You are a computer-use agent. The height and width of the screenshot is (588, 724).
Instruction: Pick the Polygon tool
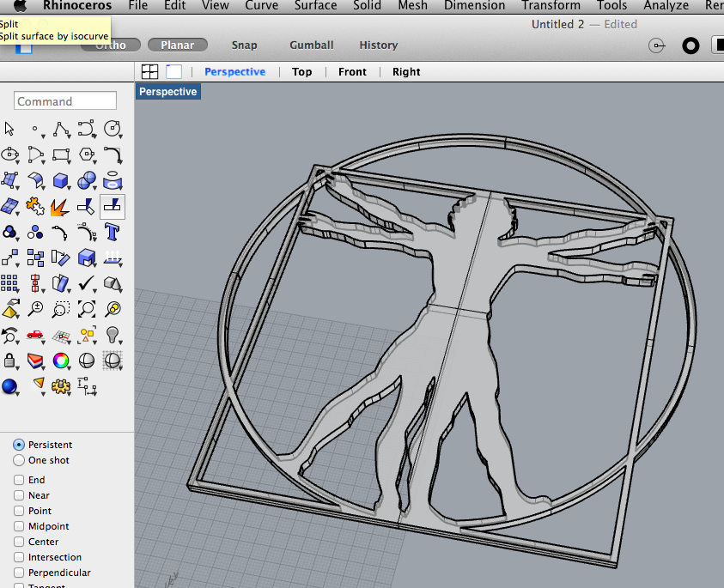pos(87,155)
